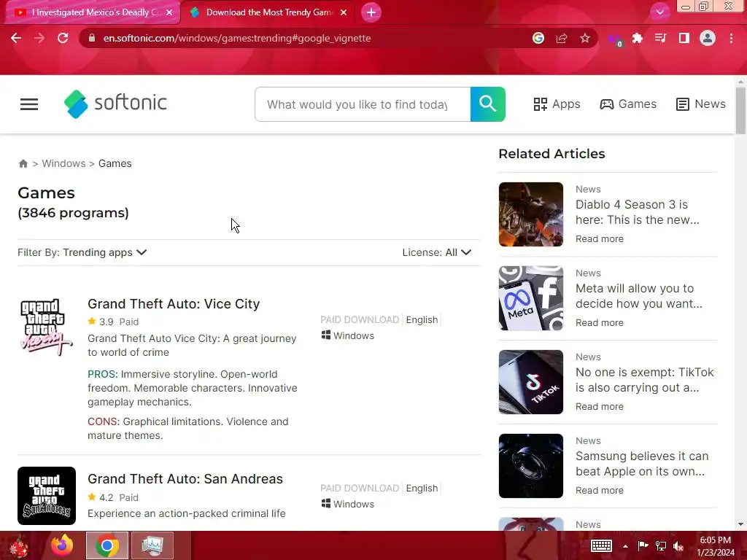Open Grand Theft Auto: San Andreas title
The width and height of the screenshot is (747, 560).
[185, 478]
